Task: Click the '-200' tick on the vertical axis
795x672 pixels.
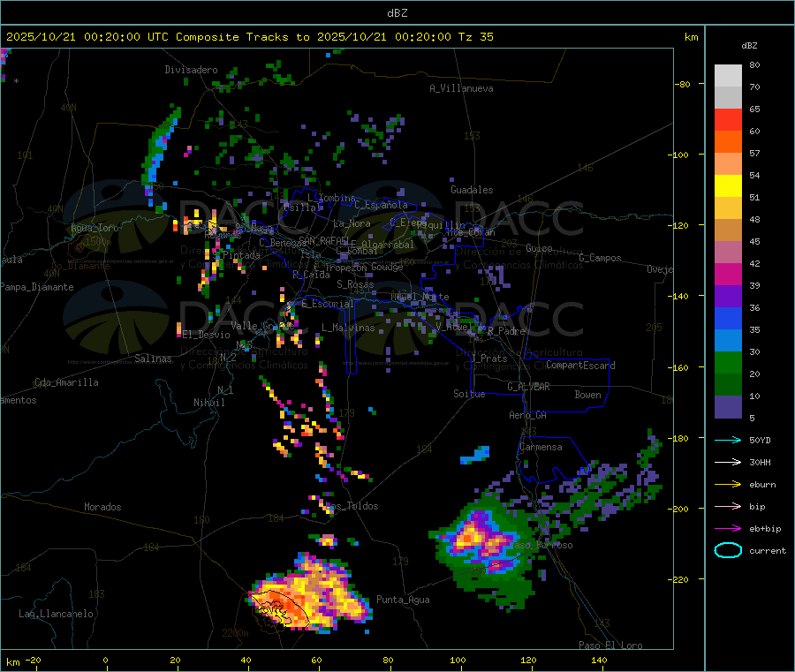Action: coord(678,509)
